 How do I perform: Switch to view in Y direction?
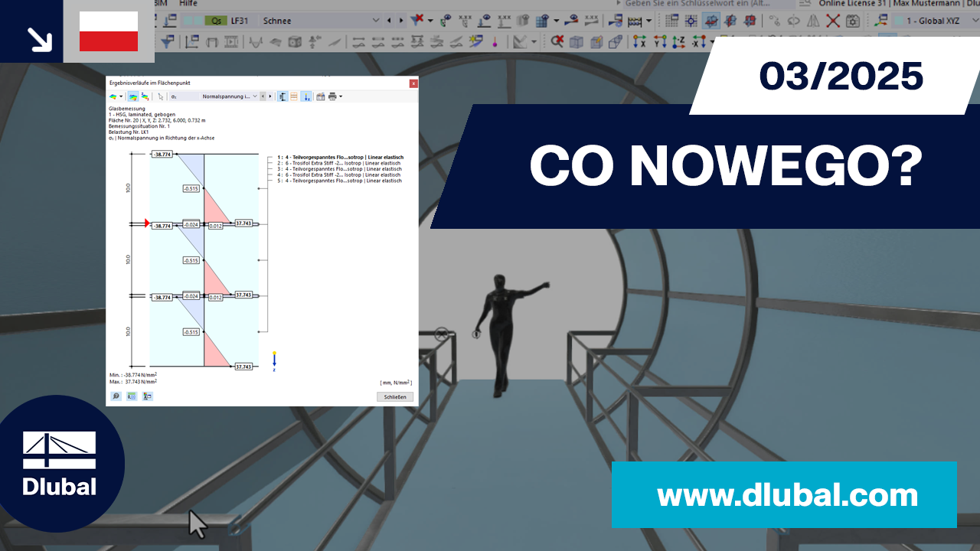coord(660,41)
